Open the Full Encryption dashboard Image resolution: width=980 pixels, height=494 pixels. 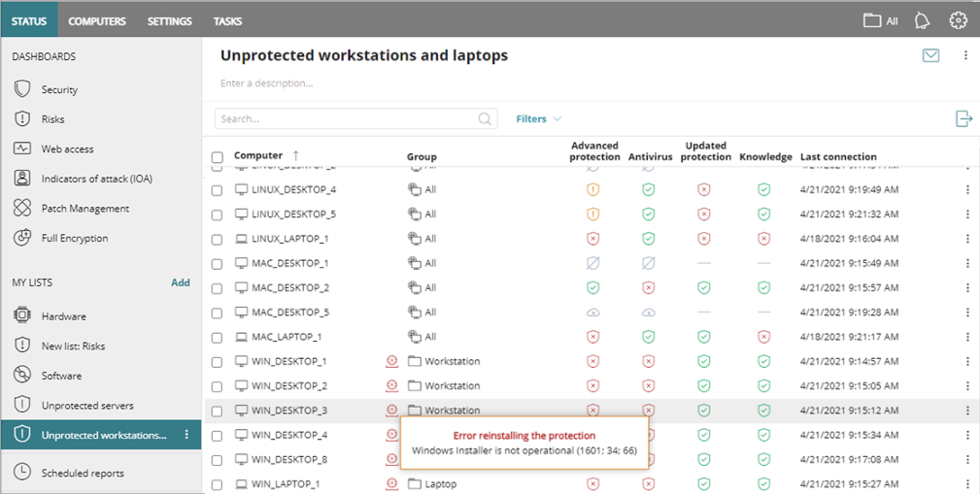pyautogui.click(x=74, y=238)
